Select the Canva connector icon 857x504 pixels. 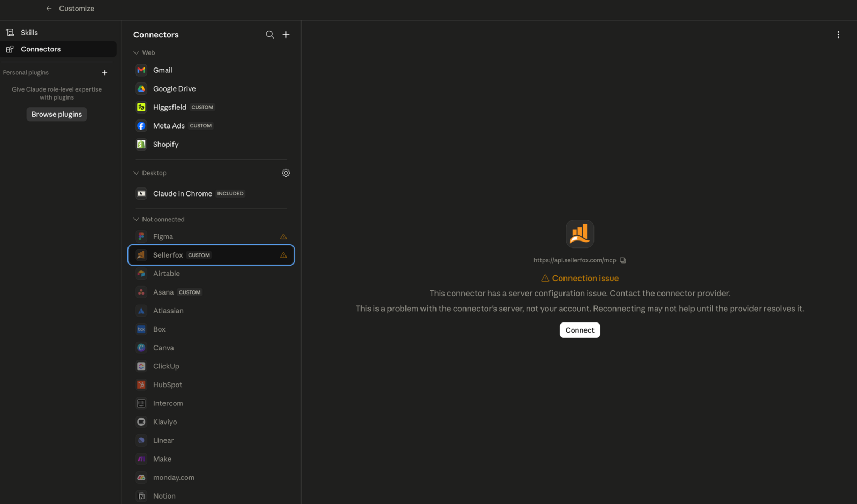(x=141, y=348)
